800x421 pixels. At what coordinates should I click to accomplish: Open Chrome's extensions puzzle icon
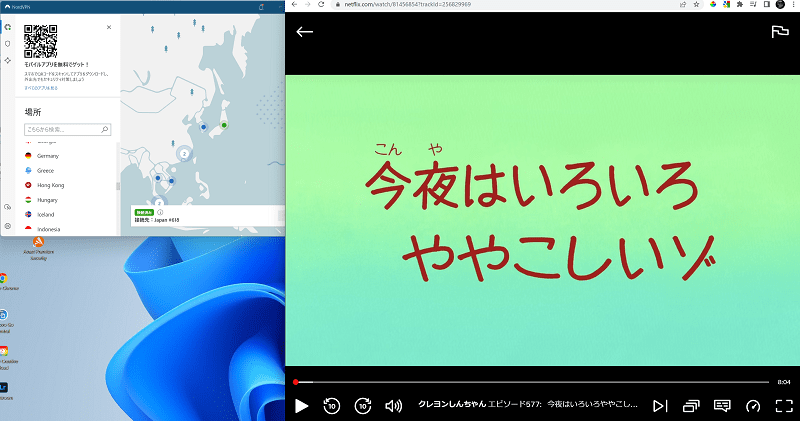coord(740,4)
